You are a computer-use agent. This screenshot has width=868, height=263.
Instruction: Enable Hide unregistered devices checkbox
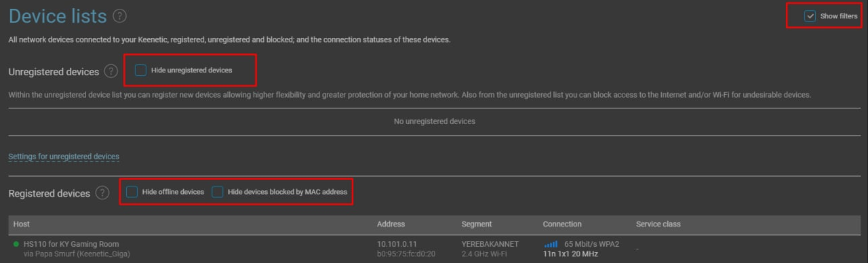(x=140, y=70)
